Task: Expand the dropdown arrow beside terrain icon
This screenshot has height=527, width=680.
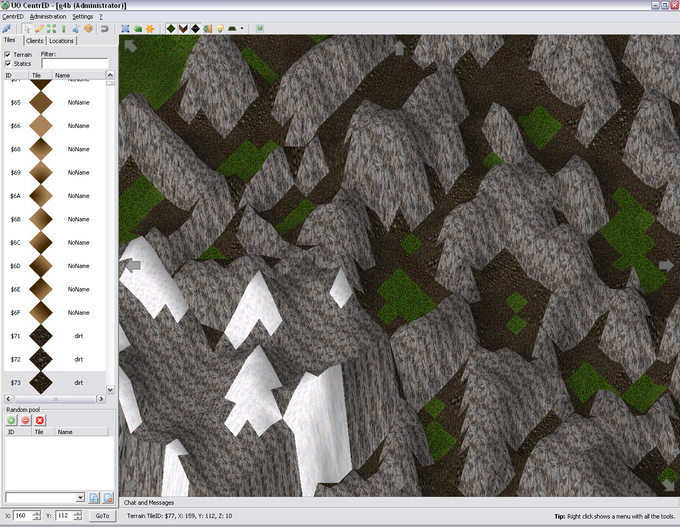Action: (243, 28)
